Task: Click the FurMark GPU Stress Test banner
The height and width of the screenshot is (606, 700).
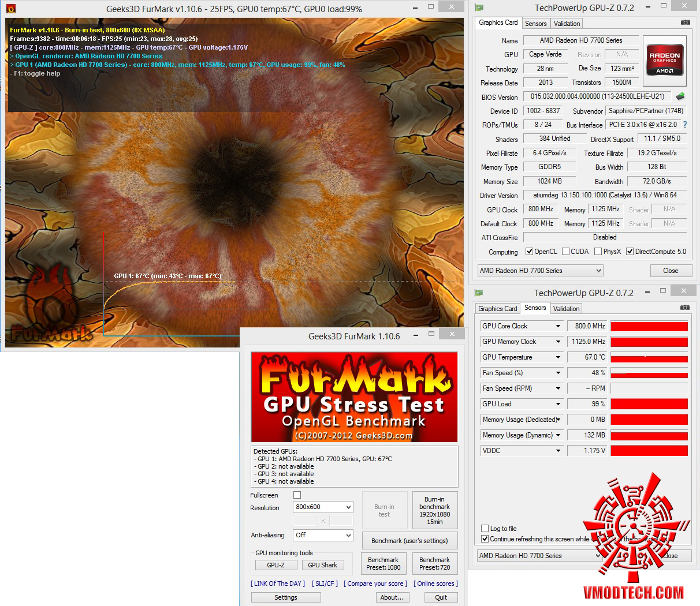Action: (354, 398)
